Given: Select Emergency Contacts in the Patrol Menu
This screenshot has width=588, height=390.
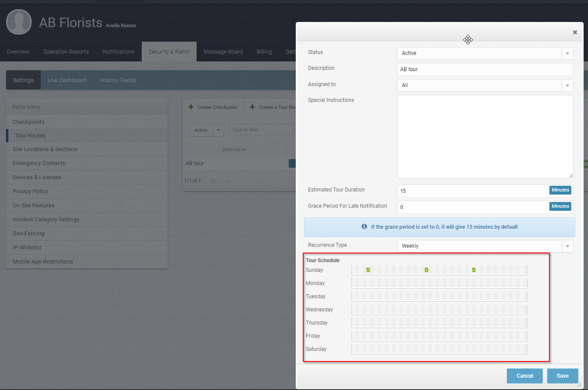Looking at the screenshot, I should [x=39, y=163].
